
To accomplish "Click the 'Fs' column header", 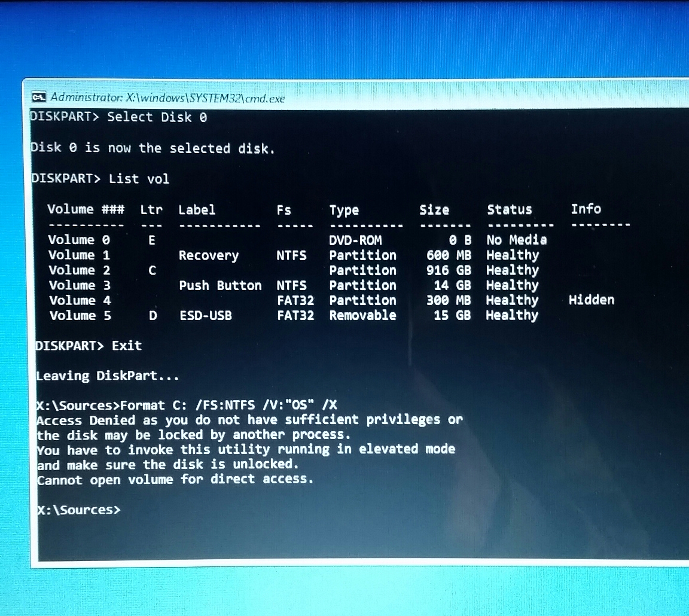I will (284, 210).
